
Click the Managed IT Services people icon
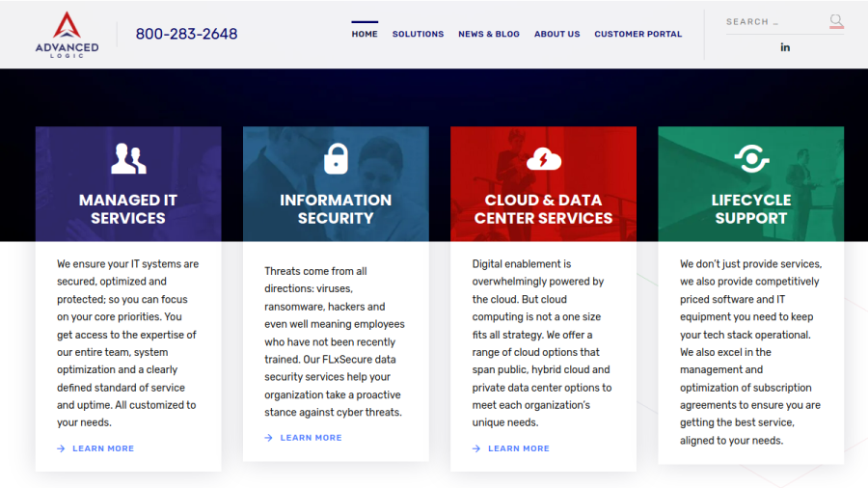pyautogui.click(x=128, y=159)
